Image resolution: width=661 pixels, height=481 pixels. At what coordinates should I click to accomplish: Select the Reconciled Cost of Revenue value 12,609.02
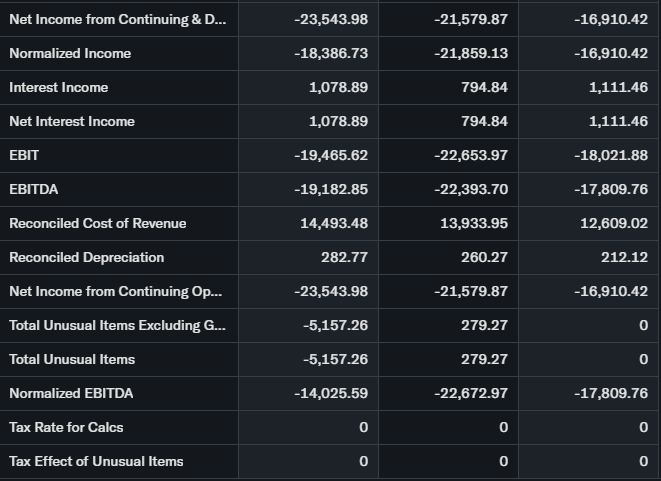click(x=613, y=223)
